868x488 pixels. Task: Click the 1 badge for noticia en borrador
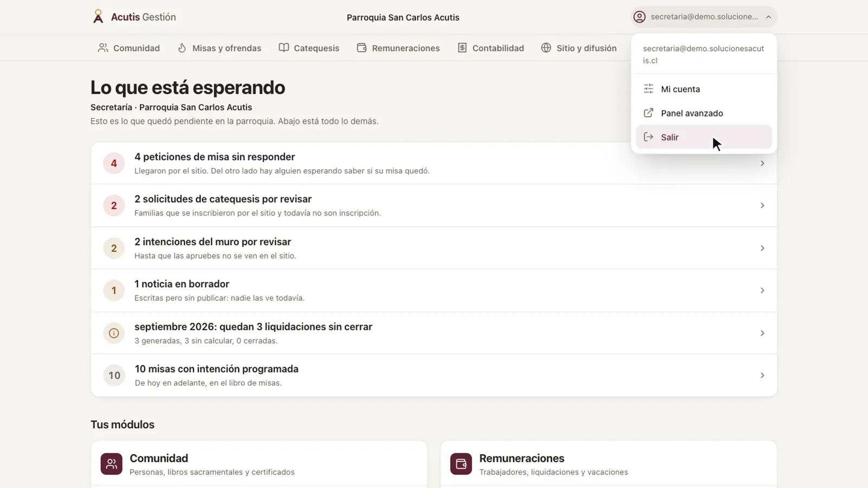tap(114, 291)
